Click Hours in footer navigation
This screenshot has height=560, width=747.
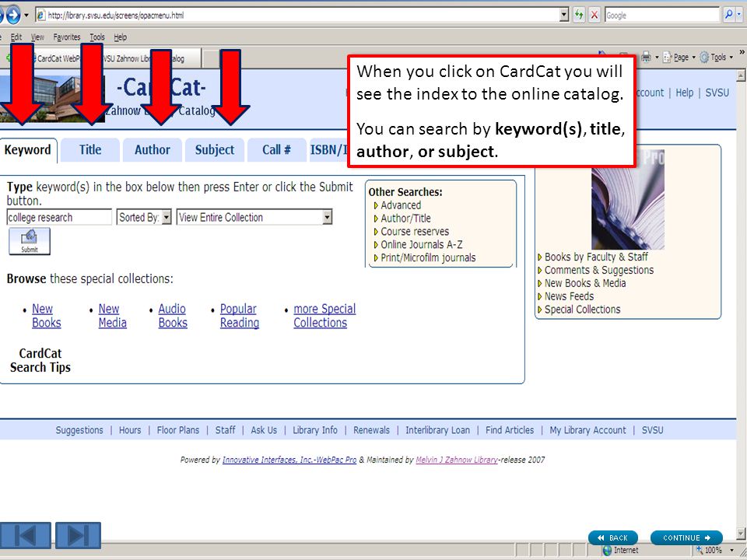tap(130, 430)
